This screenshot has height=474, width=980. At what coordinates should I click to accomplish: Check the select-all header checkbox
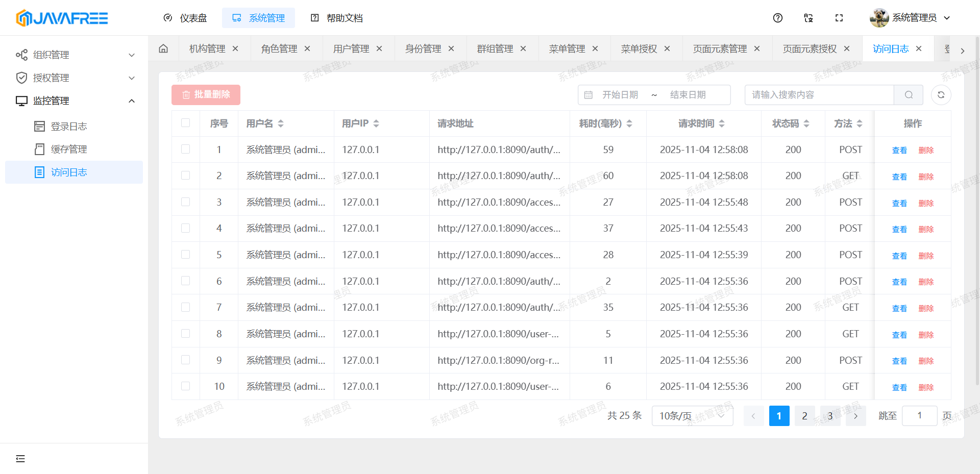coord(186,123)
